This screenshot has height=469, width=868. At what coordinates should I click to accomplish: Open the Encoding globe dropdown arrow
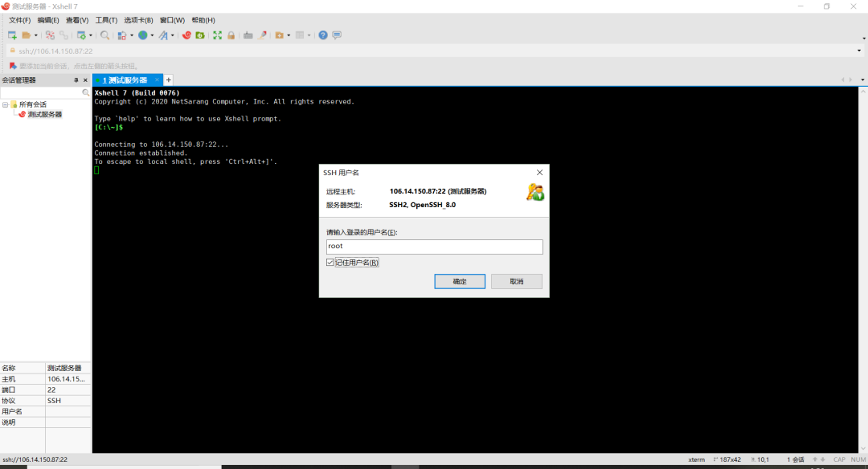pyautogui.click(x=152, y=35)
